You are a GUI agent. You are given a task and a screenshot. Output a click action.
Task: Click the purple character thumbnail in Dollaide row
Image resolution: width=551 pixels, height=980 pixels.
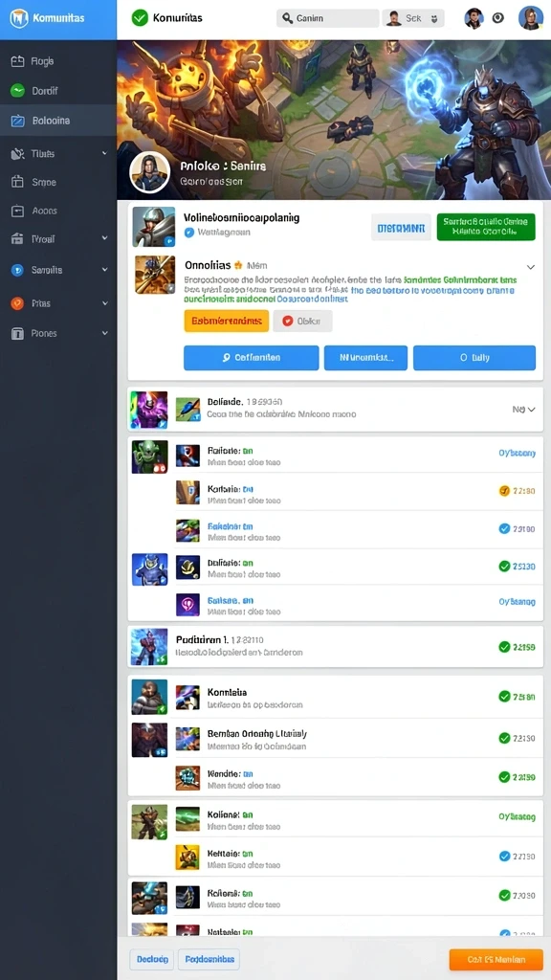click(x=148, y=410)
